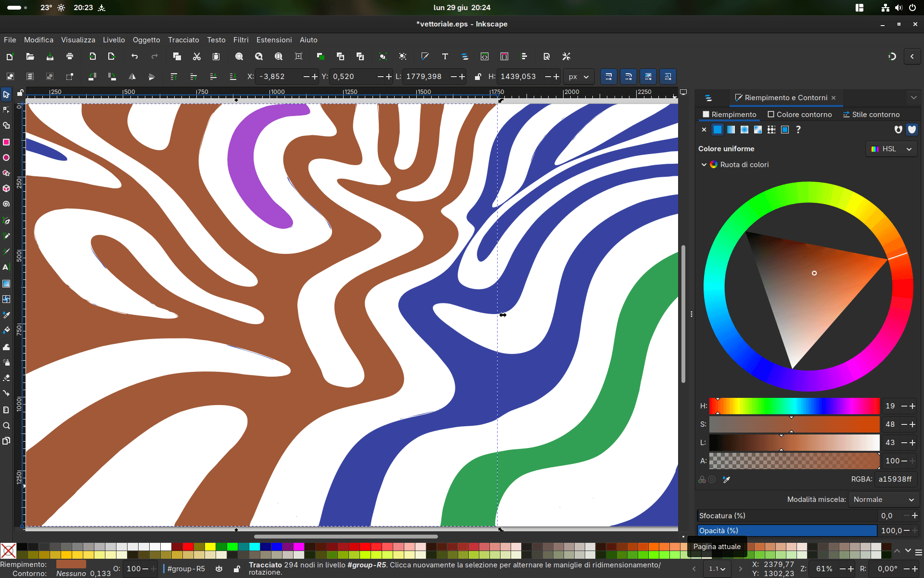The height and width of the screenshot is (578, 924).
Task: Select the Spiral tool
Action: click(6, 204)
